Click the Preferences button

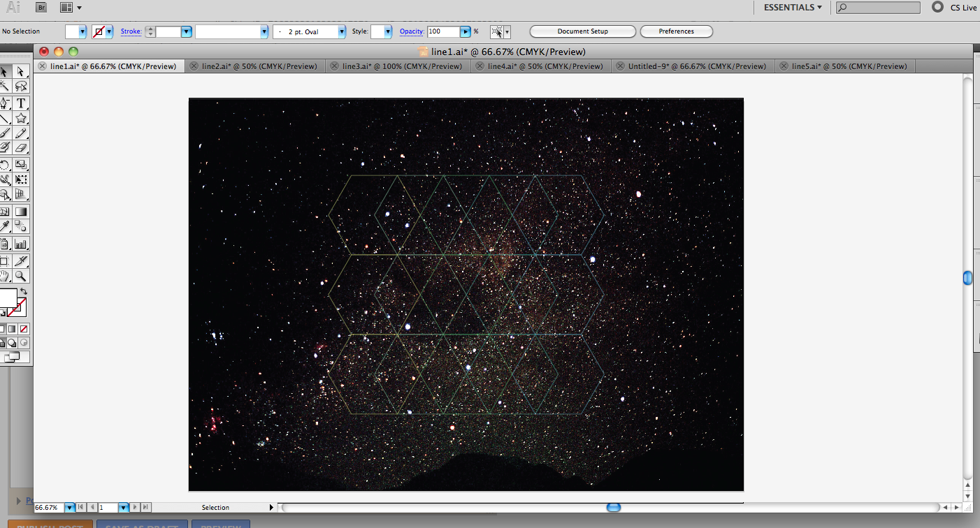[677, 31]
